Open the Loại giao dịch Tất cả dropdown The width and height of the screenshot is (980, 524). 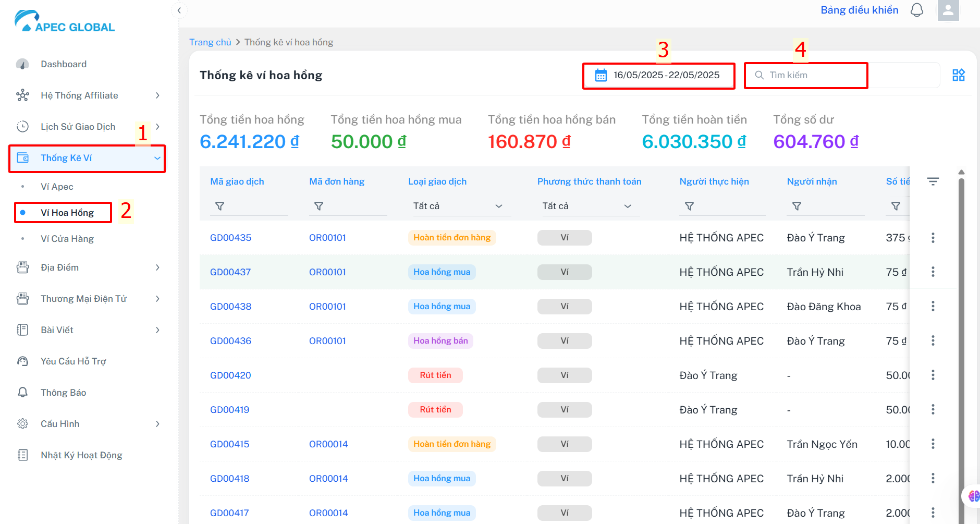[x=459, y=206]
